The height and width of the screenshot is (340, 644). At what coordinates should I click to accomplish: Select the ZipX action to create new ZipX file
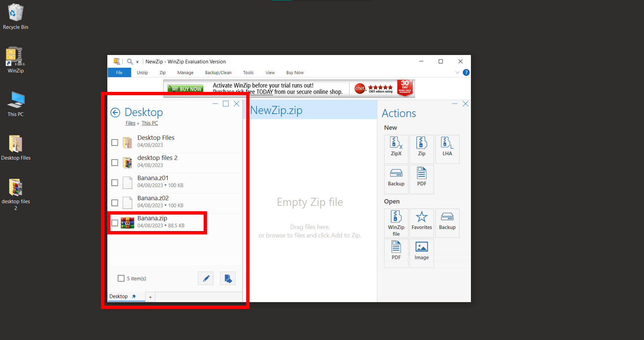(x=396, y=149)
